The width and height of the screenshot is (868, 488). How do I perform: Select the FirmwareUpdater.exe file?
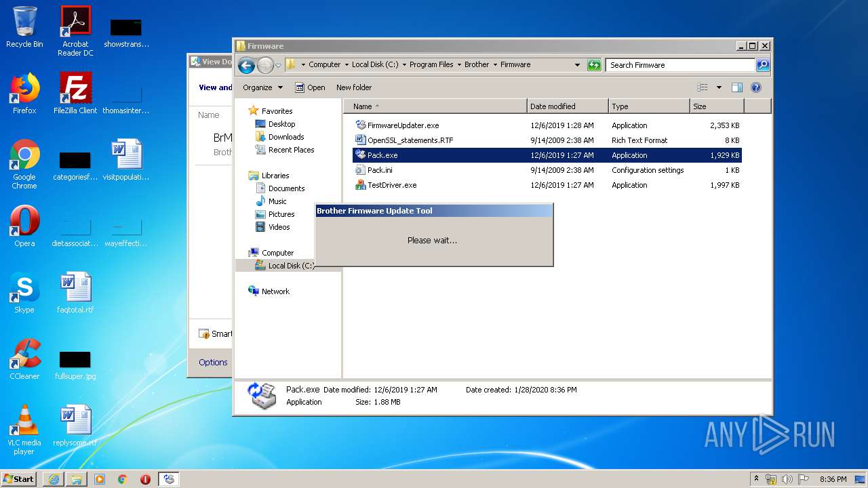point(403,125)
